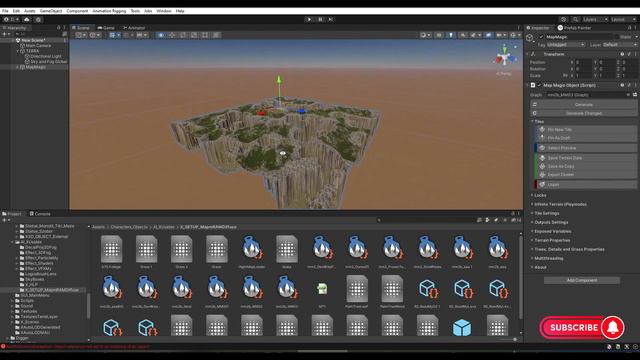Click the Subscribe bell icon

point(613,327)
